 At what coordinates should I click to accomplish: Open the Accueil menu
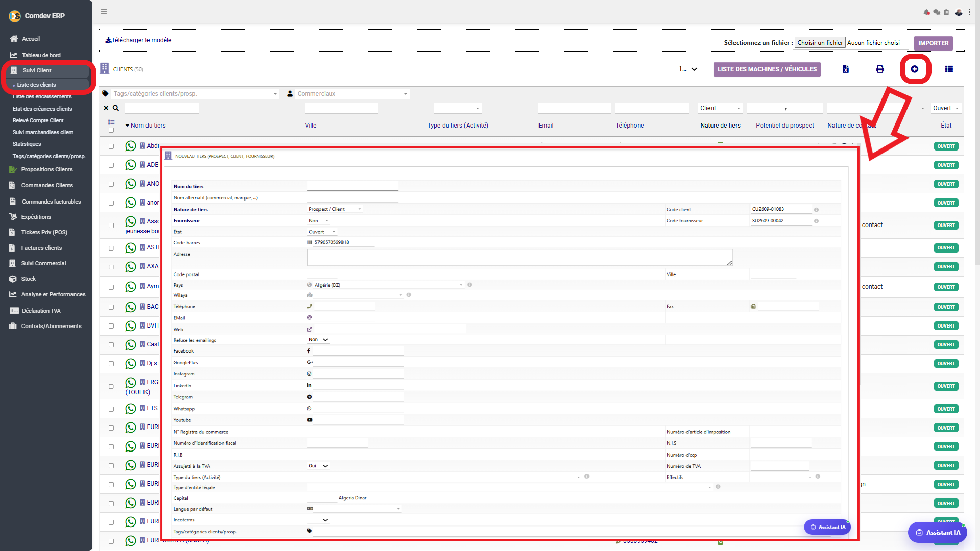pyautogui.click(x=31, y=39)
